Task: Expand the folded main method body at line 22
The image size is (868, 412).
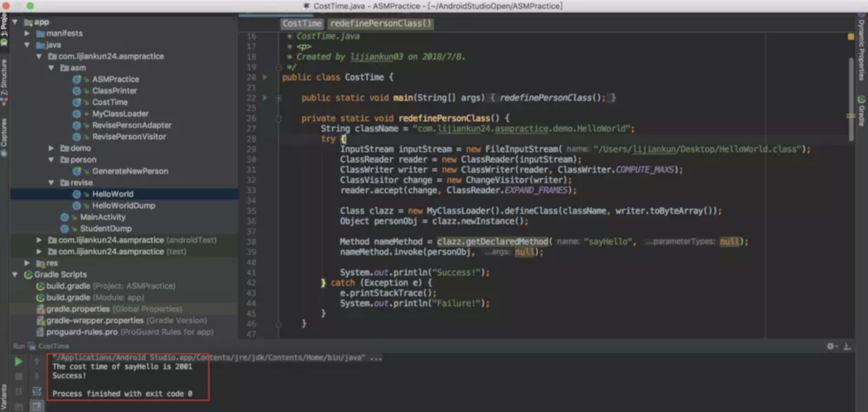Action: point(279,98)
